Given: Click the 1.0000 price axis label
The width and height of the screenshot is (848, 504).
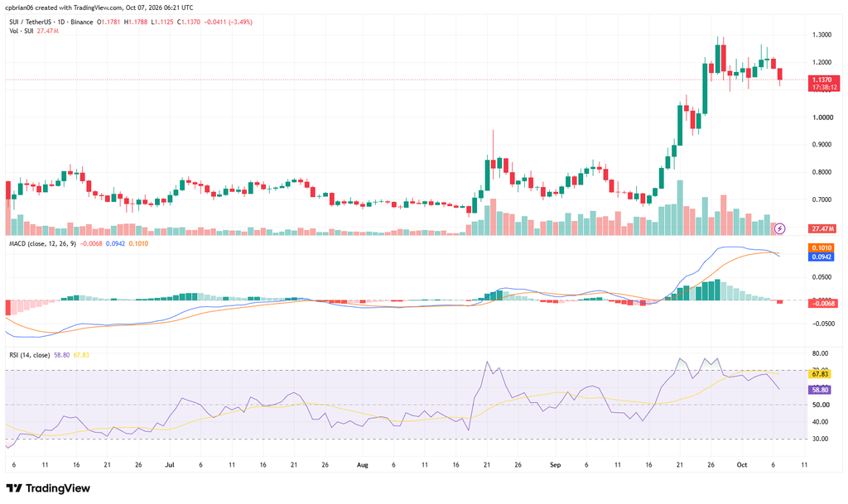Looking at the screenshot, I should click(x=822, y=118).
